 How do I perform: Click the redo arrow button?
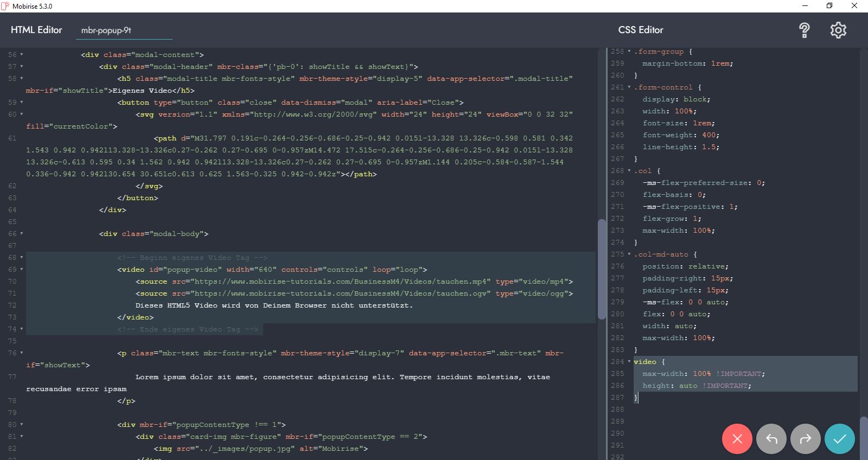point(805,439)
